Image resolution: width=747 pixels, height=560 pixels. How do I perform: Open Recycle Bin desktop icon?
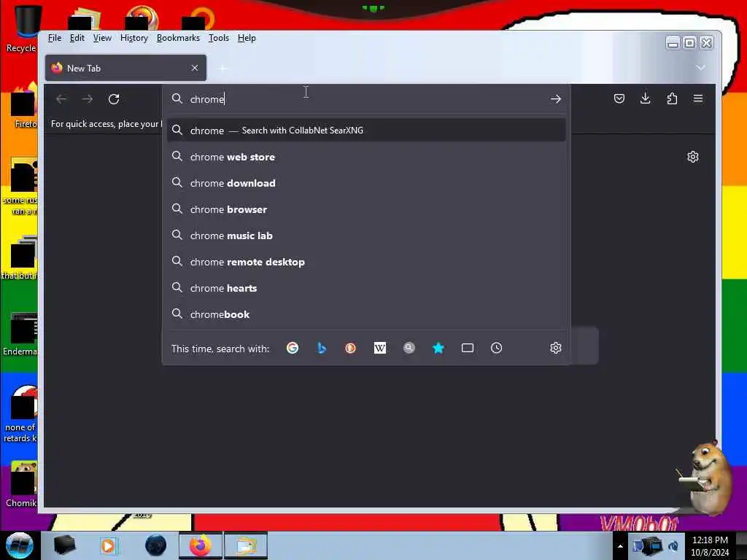pos(21,28)
